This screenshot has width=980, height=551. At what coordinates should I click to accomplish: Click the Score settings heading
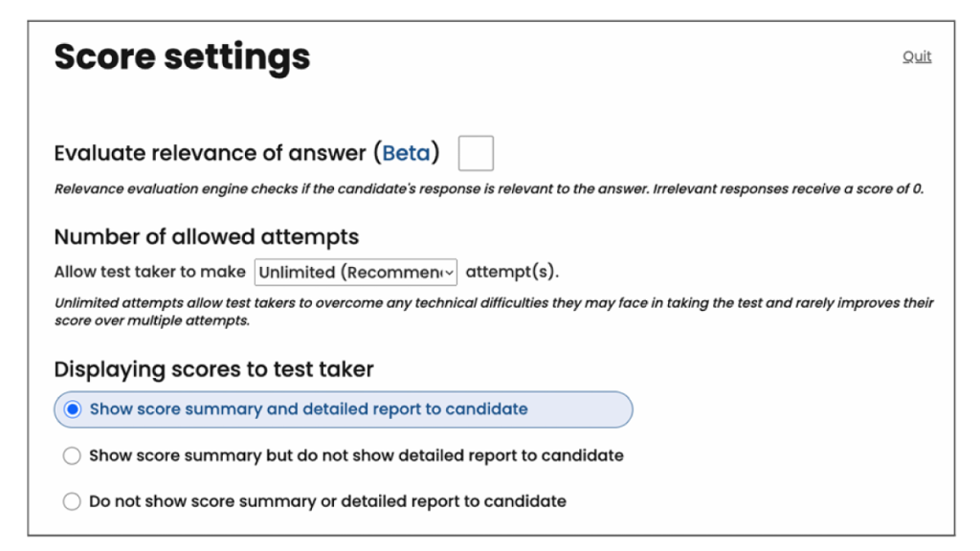pyautogui.click(x=182, y=57)
